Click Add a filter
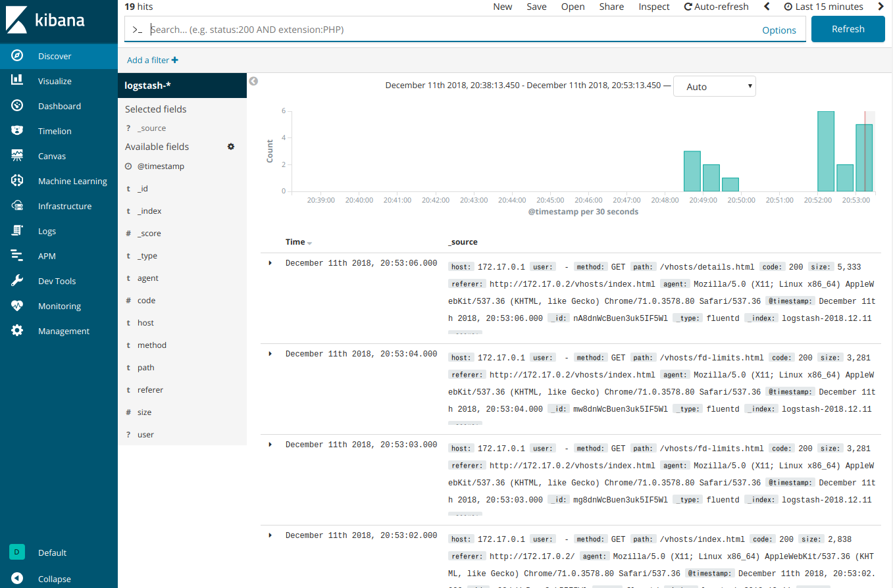893x588 pixels. [x=152, y=60]
